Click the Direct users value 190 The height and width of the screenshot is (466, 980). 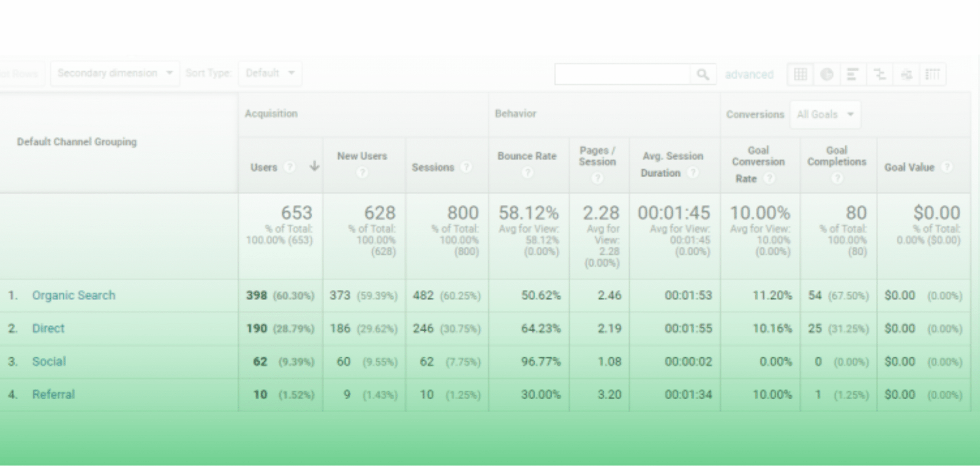257,329
